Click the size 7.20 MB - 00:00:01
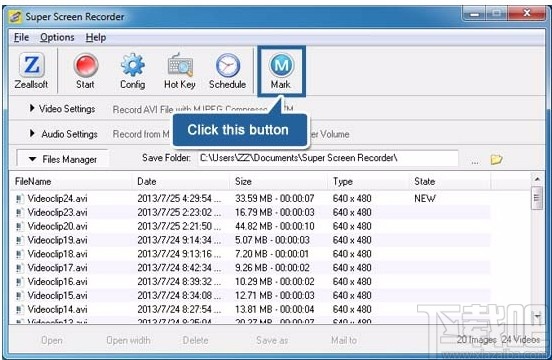 [x=272, y=254]
